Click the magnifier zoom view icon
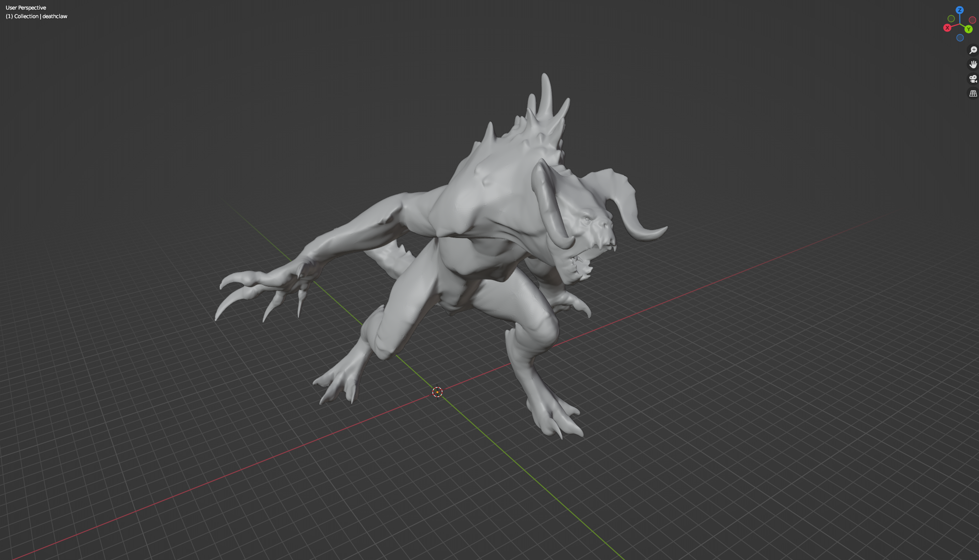979x560 pixels. point(973,50)
